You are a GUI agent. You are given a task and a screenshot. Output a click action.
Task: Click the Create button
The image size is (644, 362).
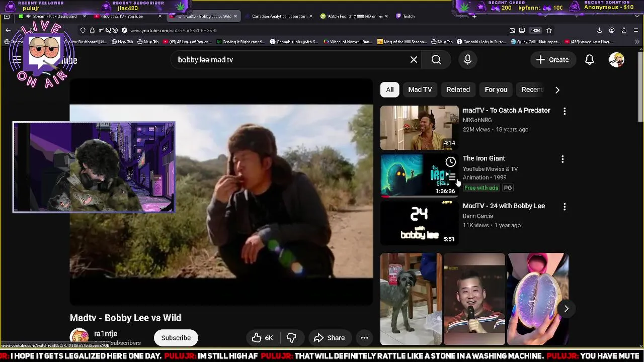552,60
